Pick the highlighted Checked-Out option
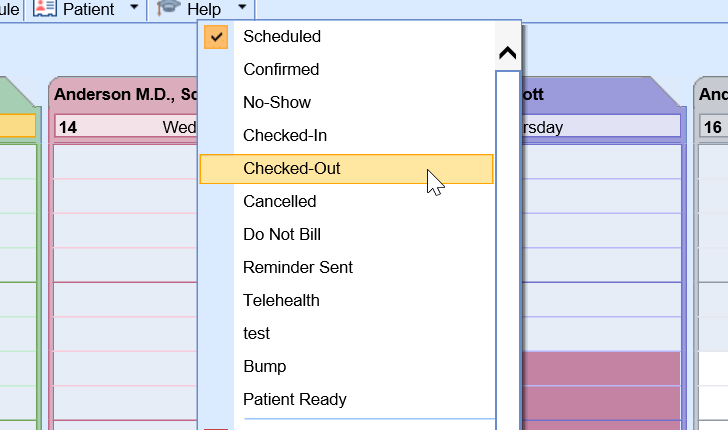Screen dimensions: 728x430 [x=291, y=169]
